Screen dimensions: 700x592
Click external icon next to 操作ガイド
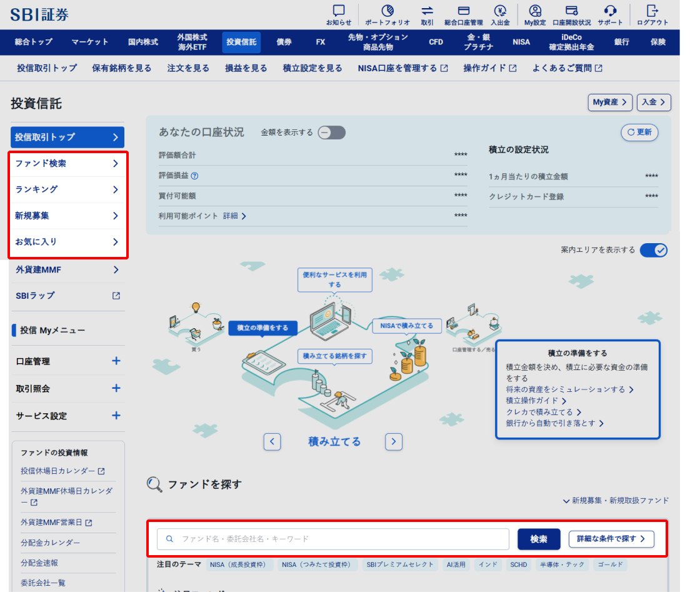(513, 68)
